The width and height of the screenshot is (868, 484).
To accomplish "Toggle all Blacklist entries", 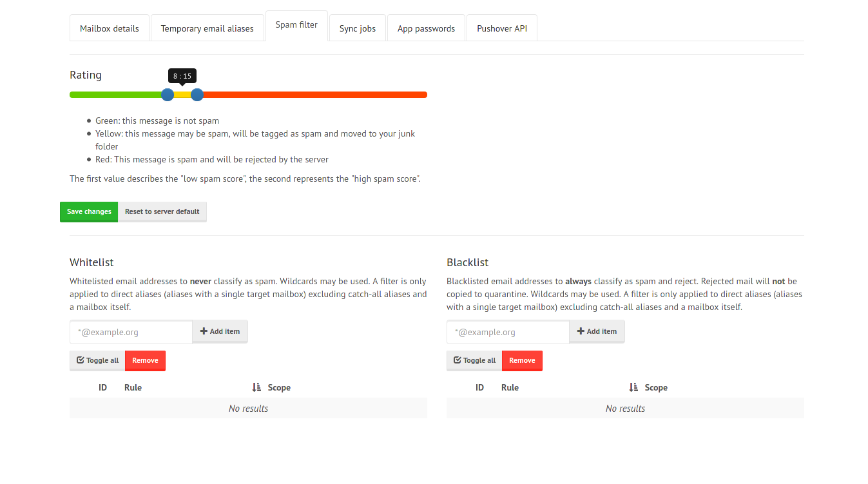I will (x=474, y=360).
